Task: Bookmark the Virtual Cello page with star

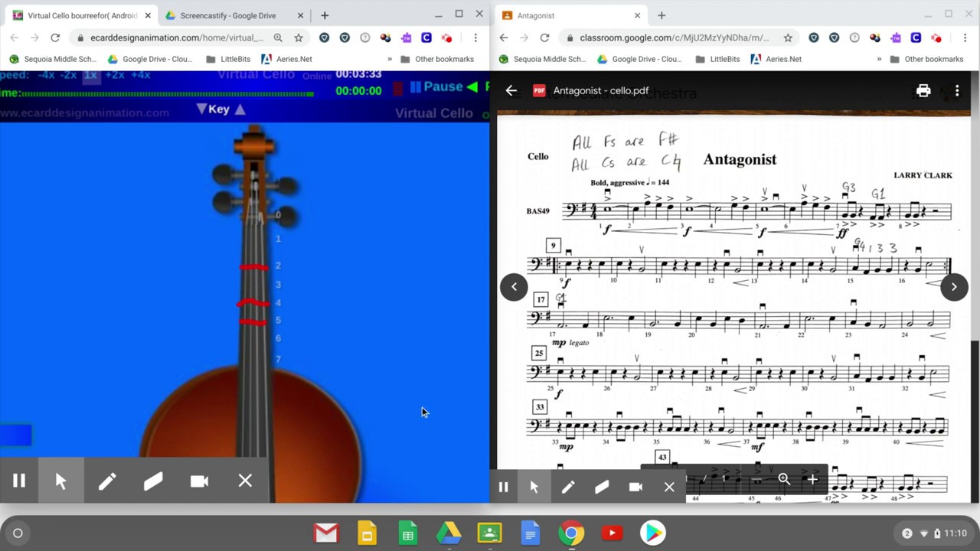Action: (x=299, y=37)
